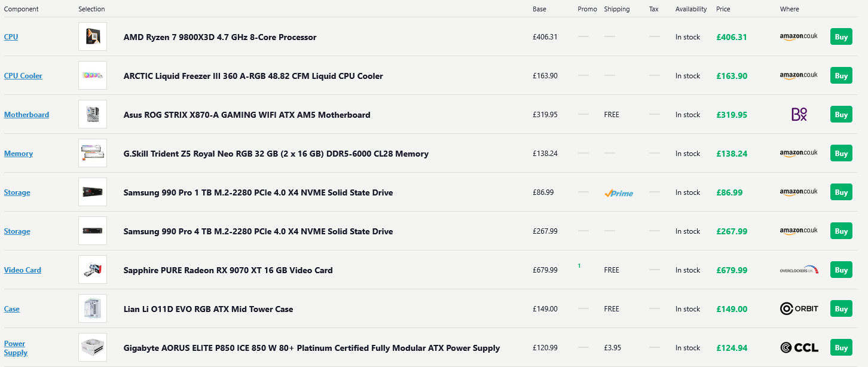Open the Power Supply component link

[x=16, y=348]
